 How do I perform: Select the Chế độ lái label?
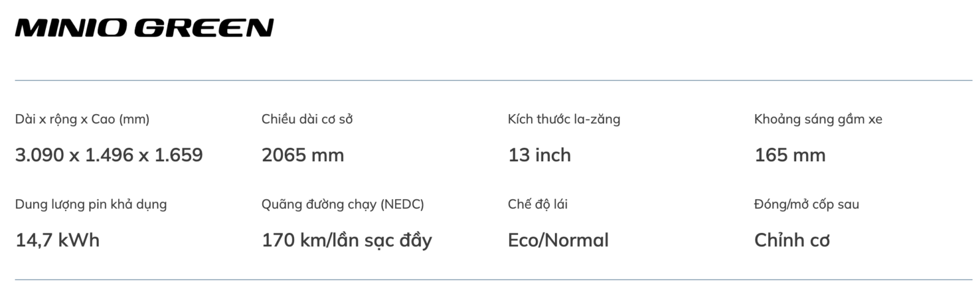click(537, 204)
